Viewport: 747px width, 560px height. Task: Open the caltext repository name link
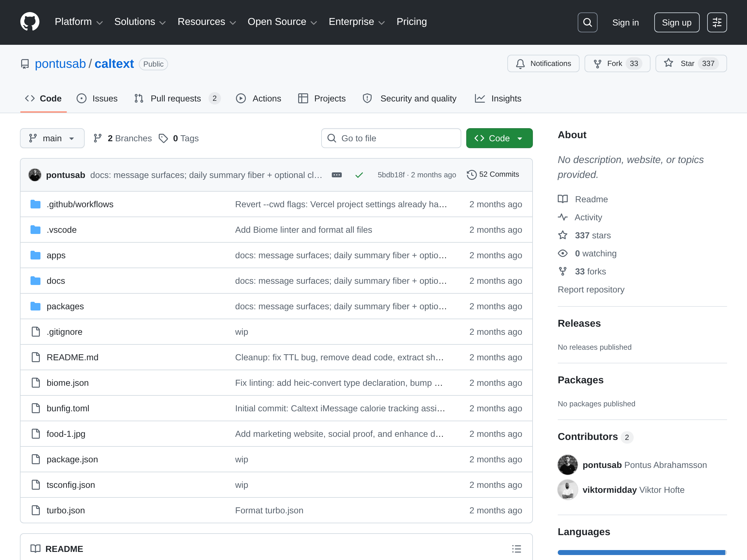point(114,64)
